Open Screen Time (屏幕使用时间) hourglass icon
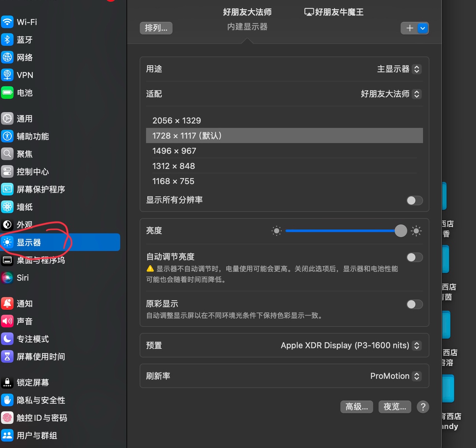This screenshot has width=476, height=448. pos(7,356)
